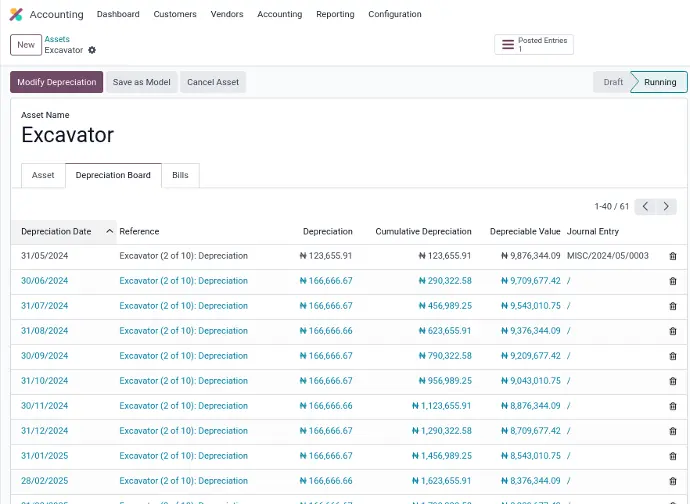Click cumulative depreciation ₦ 1,290,322.58
Image resolution: width=690 pixels, height=504 pixels.
tap(442, 431)
